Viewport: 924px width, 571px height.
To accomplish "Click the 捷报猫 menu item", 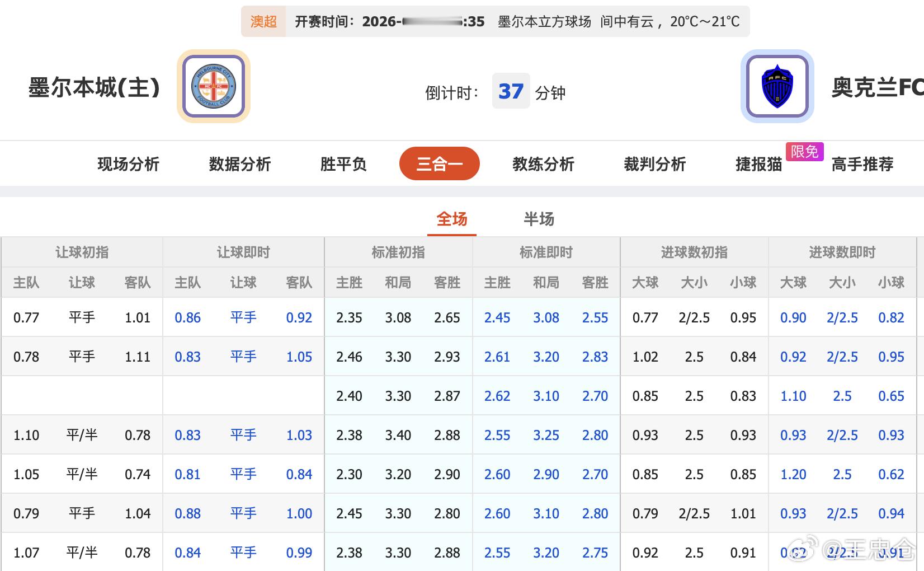I will 757,164.
